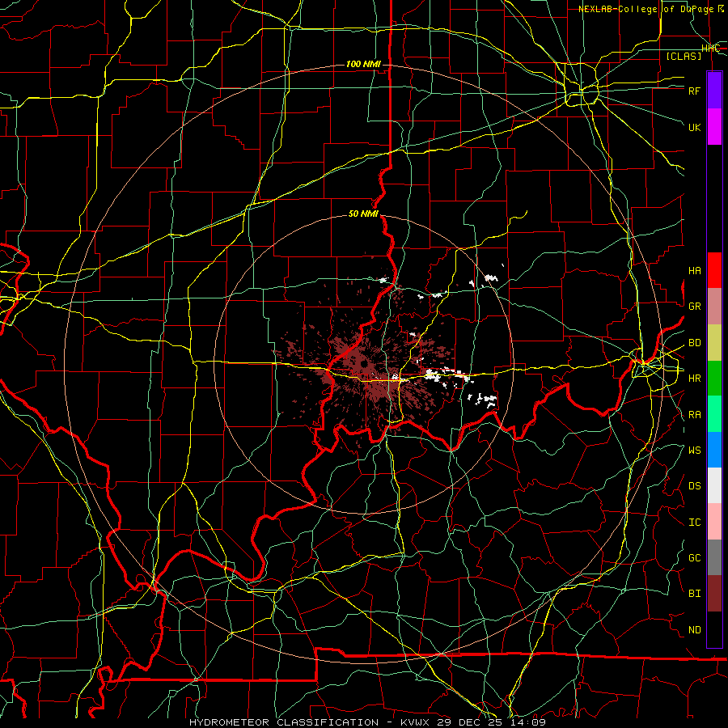Click the HA red legend swatch
This screenshot has height=728, width=728.
pos(714,270)
